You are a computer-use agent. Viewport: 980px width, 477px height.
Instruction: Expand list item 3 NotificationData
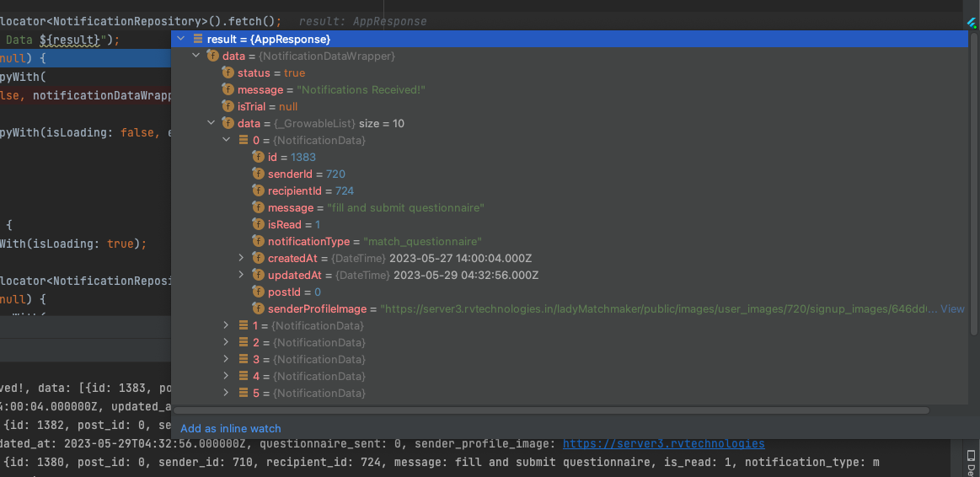(x=226, y=360)
